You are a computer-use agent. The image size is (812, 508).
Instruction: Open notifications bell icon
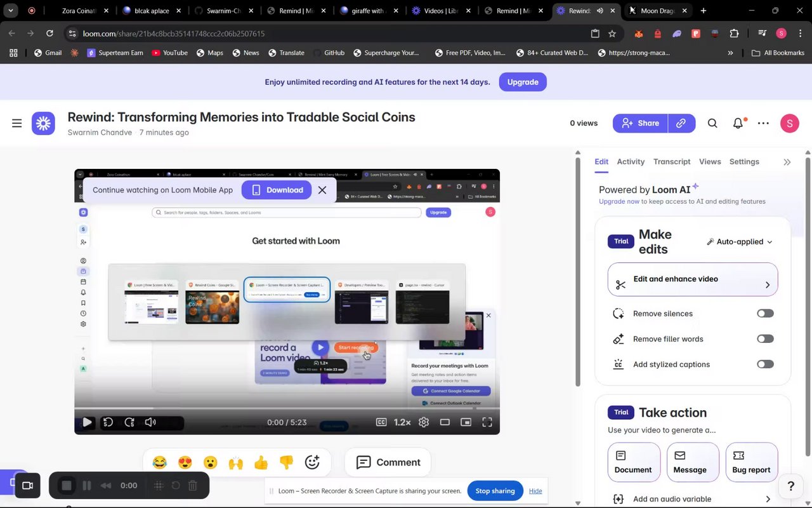click(x=738, y=123)
